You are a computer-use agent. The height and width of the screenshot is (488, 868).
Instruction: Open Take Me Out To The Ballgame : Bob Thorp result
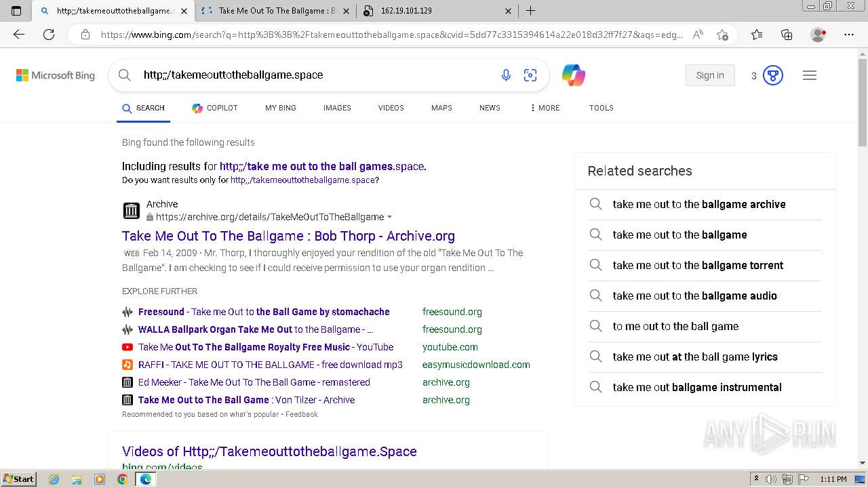pyautogui.click(x=288, y=236)
